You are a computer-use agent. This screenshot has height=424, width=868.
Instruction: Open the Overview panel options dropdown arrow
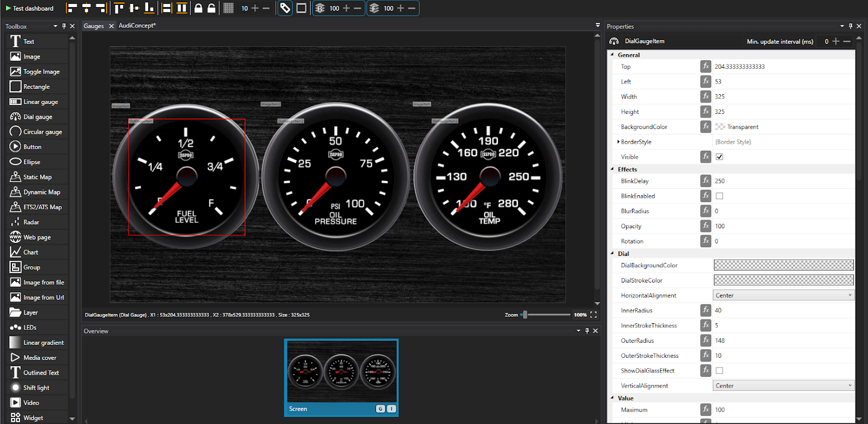[578, 331]
